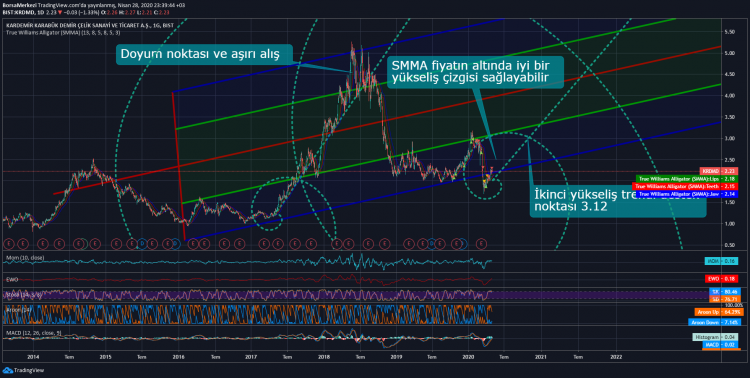This screenshot has height=378, width=750.
Task: Click the KRDMD 2.23 price tag
Action: pyautogui.click(x=718, y=171)
